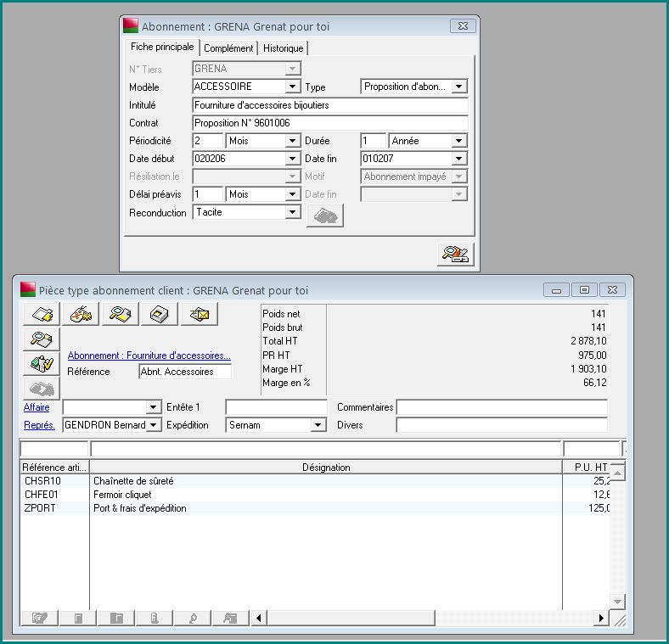Expand the Durée Année unit dropdown
Image resolution: width=669 pixels, height=644 pixels.
pos(459,141)
